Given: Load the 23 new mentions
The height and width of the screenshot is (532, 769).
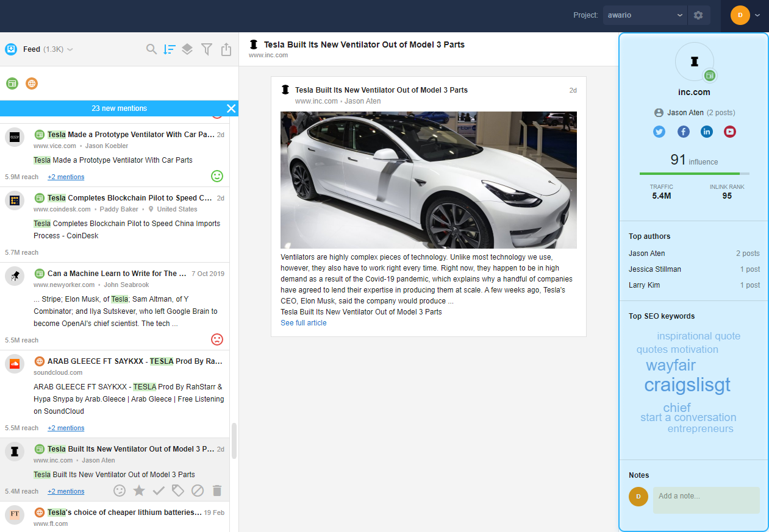Looking at the screenshot, I should point(120,108).
